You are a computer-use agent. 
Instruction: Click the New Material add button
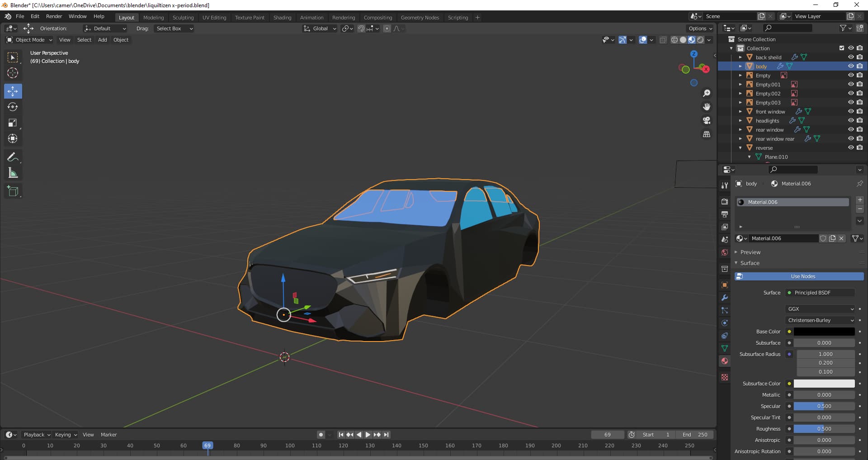point(860,199)
